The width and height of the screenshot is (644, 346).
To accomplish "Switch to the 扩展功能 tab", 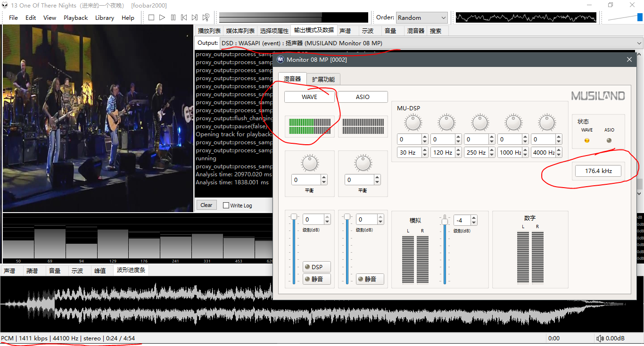I will (x=323, y=79).
